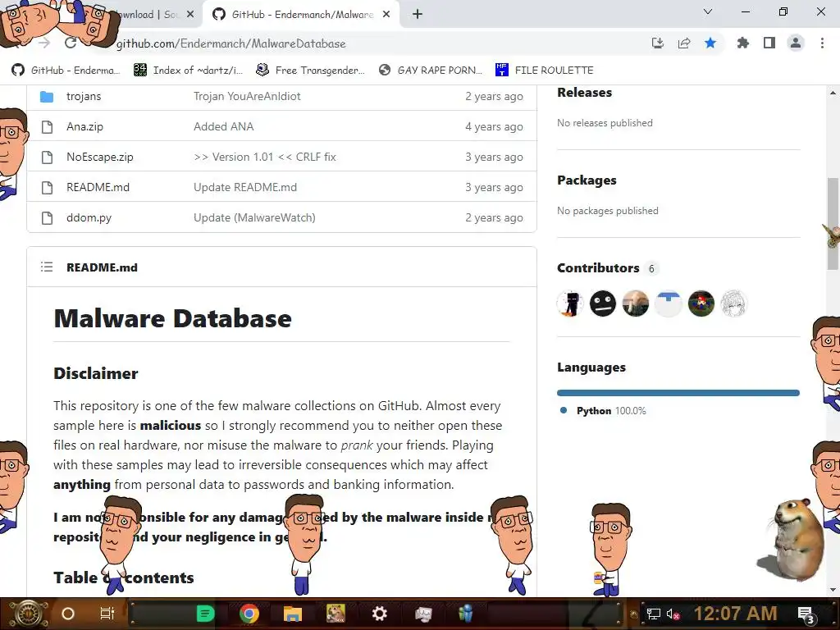Click file icon beside ddom.py
The image size is (840, 630).
pos(47,218)
